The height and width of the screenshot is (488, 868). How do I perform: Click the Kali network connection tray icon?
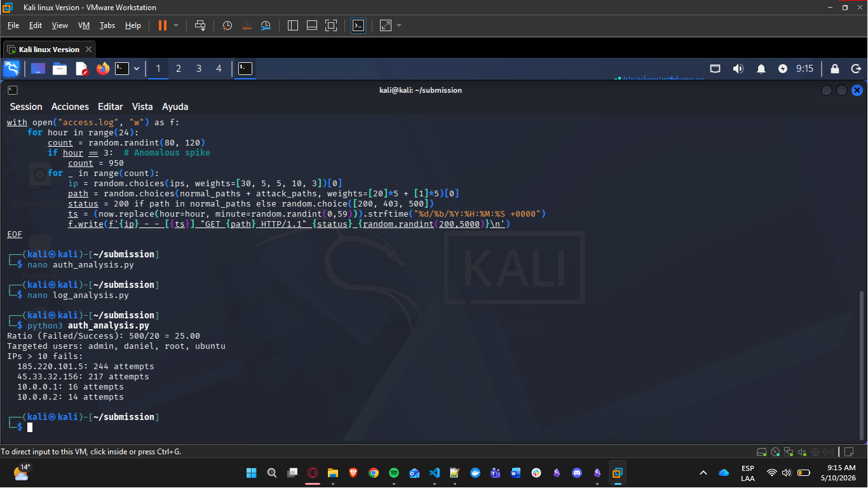click(715, 69)
